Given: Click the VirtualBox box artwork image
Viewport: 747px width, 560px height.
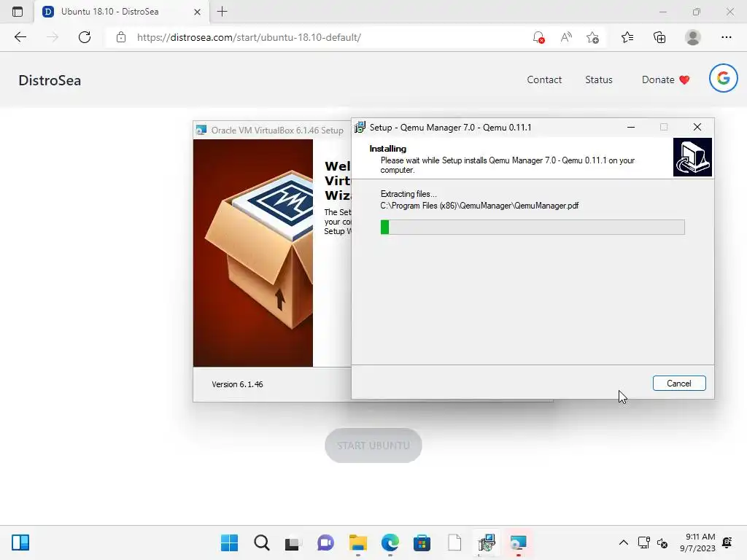Looking at the screenshot, I should click(x=253, y=253).
